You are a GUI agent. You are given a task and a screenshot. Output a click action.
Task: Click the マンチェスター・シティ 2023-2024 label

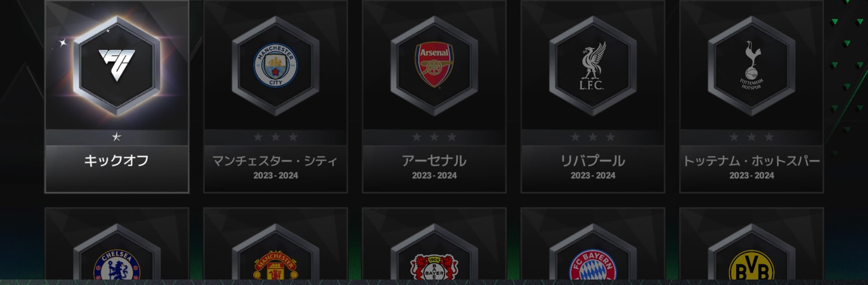pyautogui.click(x=275, y=167)
